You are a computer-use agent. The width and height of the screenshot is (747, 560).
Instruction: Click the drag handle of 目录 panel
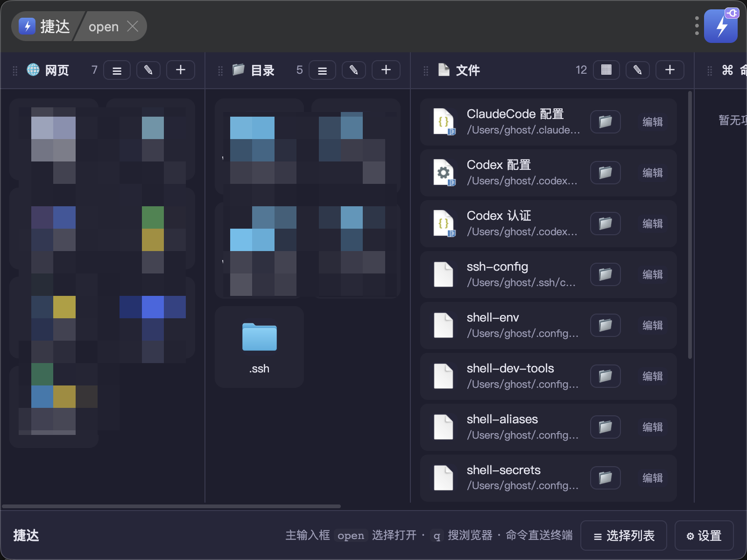[x=220, y=70]
